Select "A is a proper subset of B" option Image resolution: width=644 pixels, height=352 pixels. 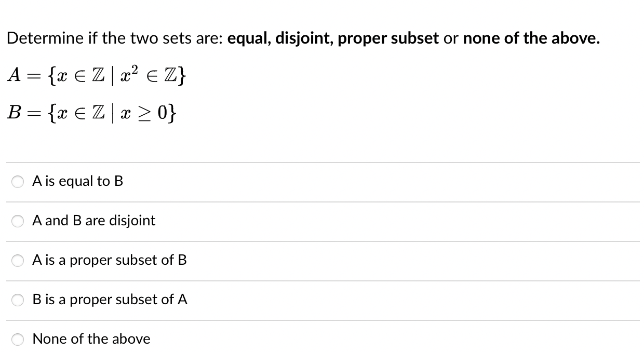pos(17,261)
